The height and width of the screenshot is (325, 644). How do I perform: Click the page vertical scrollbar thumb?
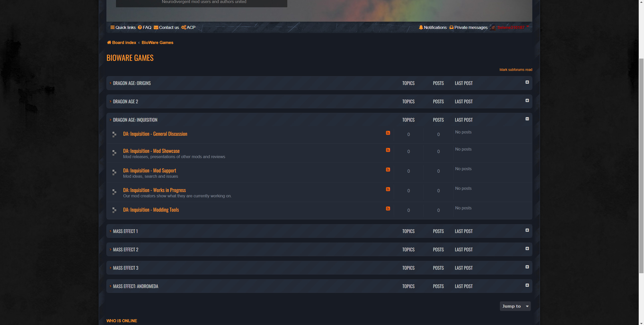coord(641,166)
